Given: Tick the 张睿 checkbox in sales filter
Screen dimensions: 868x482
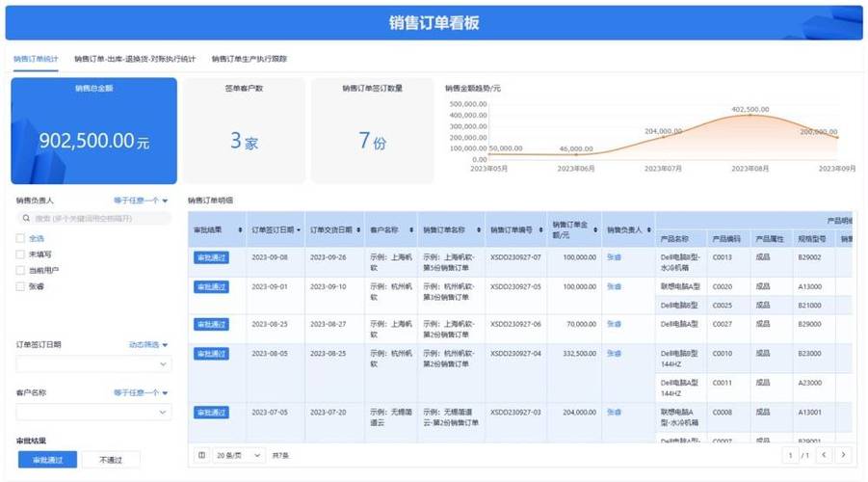Looking at the screenshot, I should coord(20,286).
